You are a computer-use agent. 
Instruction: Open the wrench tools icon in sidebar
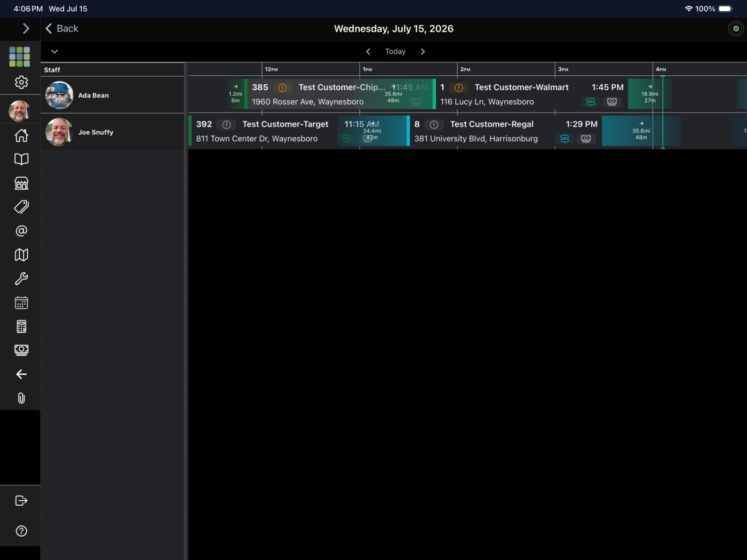coord(21,278)
